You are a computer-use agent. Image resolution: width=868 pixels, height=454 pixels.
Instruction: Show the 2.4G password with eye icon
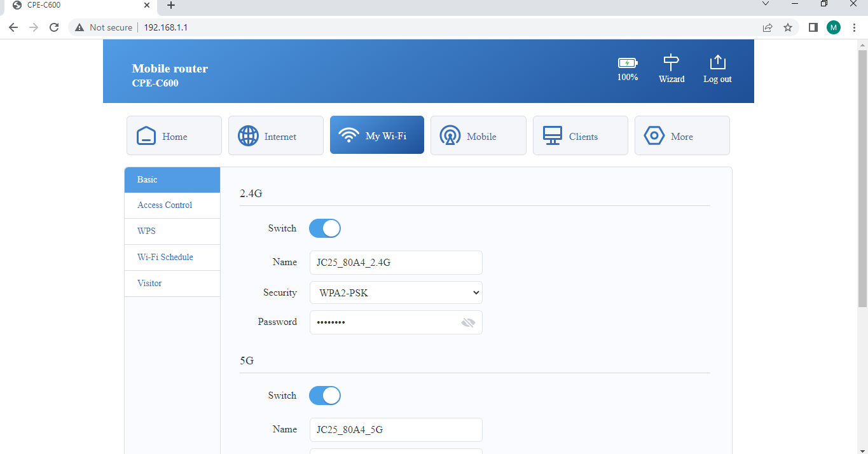point(468,323)
